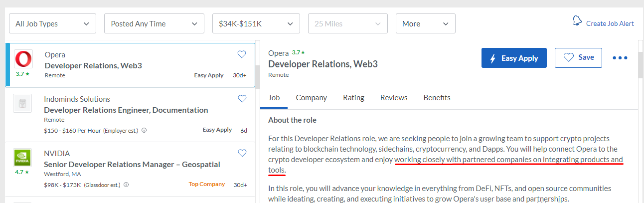Click the Indominds Solutions placeholder logo
644x203 pixels.
click(22, 103)
